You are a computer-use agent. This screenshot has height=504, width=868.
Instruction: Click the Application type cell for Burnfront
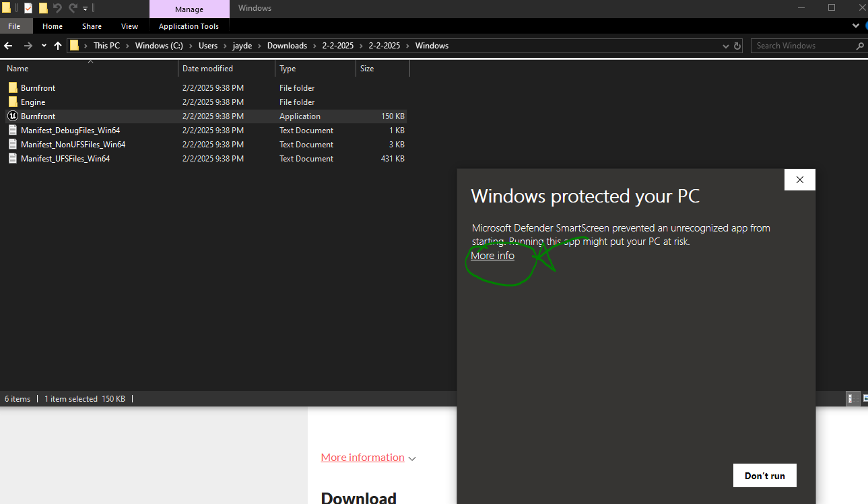point(300,116)
